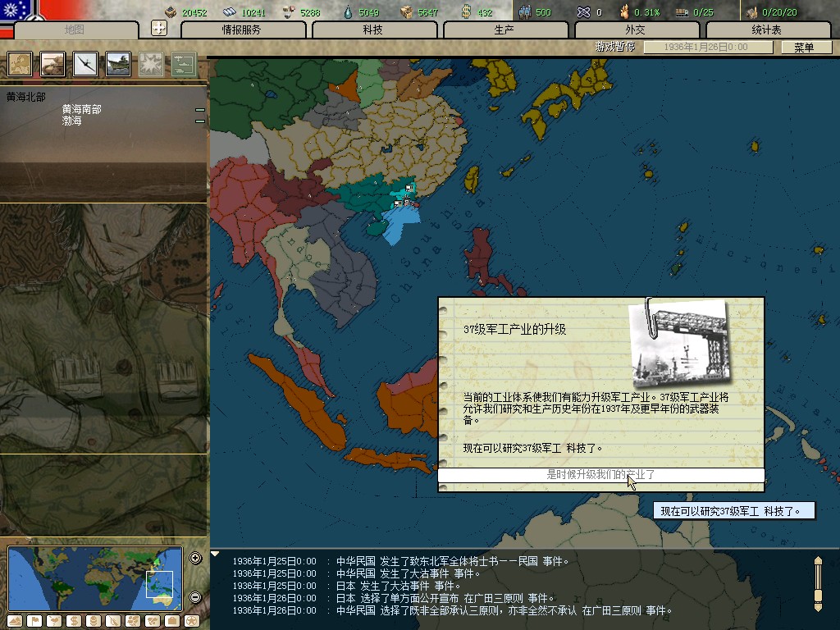Click the nuclear atom icon showing 0
The height and width of the screenshot is (630, 840).
pyautogui.click(x=583, y=11)
